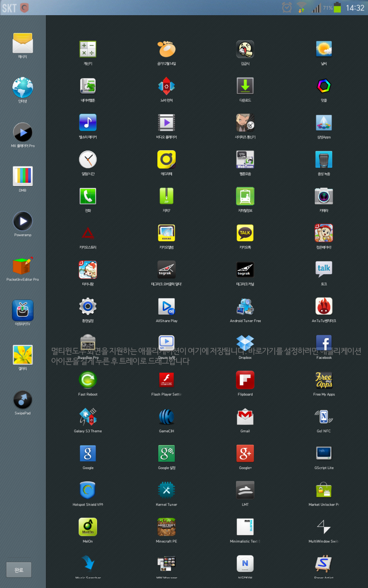
Task: Open Gmail from the app grid
Action: 245,417
